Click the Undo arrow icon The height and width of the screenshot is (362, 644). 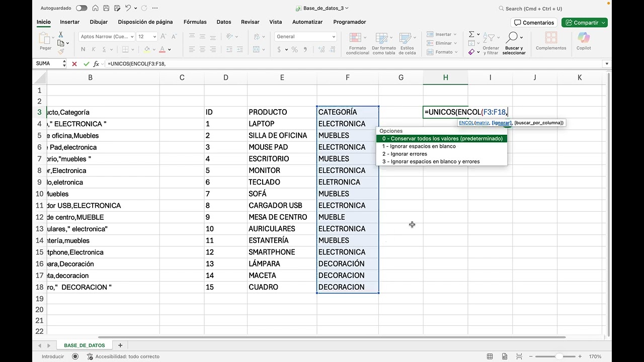[x=128, y=8]
